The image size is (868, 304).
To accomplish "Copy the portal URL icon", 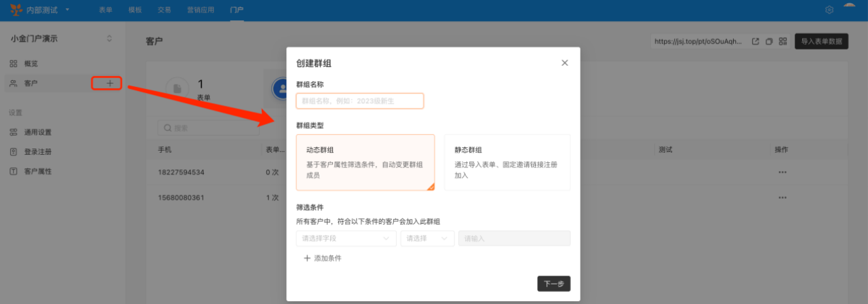I will tap(769, 41).
